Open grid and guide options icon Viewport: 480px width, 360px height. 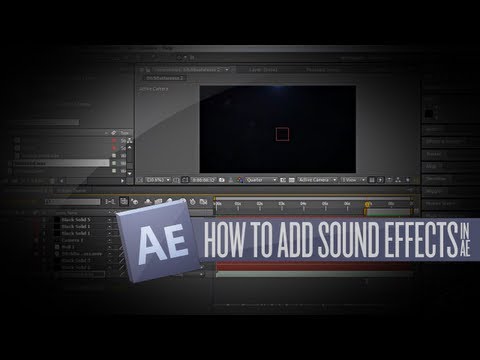(176, 180)
